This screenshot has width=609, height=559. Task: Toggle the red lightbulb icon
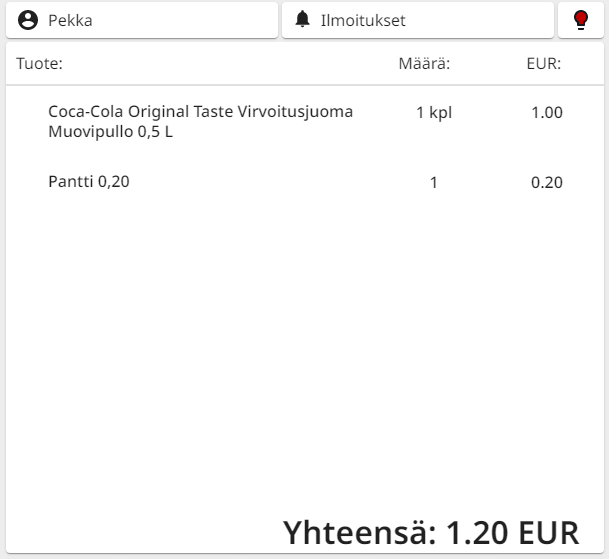[580, 20]
